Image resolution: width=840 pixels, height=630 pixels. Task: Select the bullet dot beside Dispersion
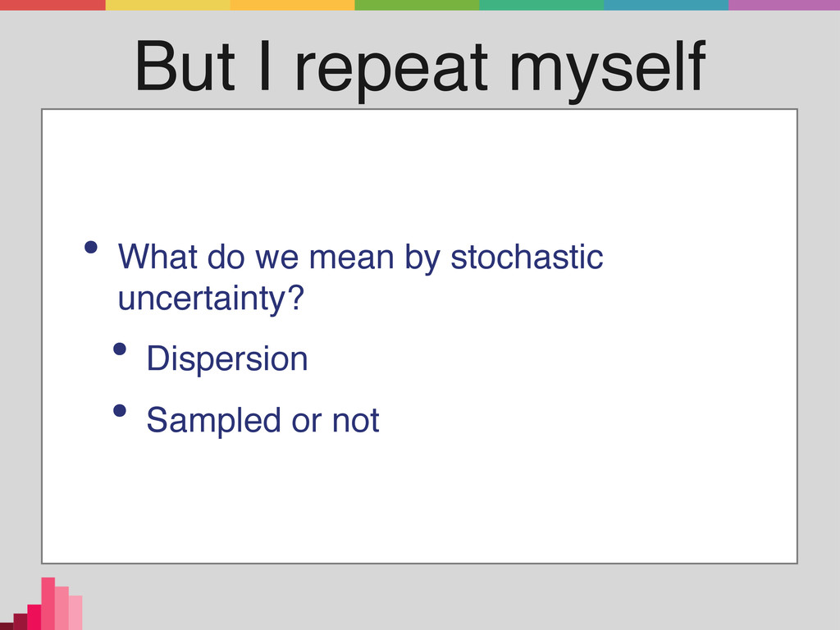[x=120, y=349]
